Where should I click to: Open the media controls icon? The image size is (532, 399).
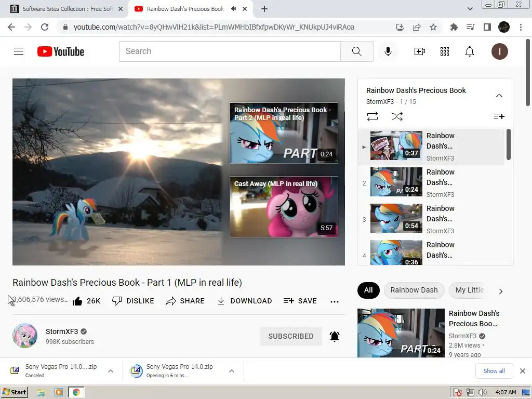click(x=470, y=27)
